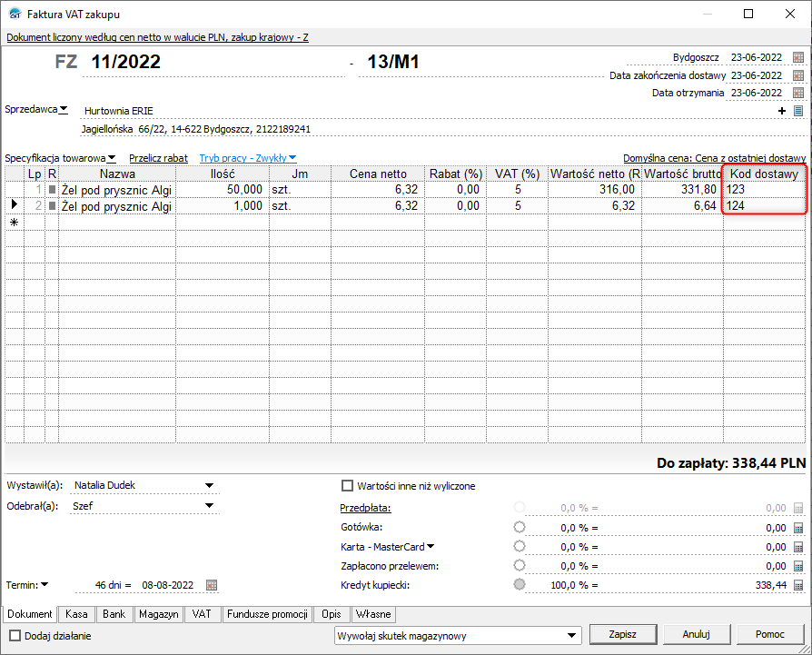Edit the original number field 13/M1
Screen dimensions: 812x655
[x=481, y=62]
